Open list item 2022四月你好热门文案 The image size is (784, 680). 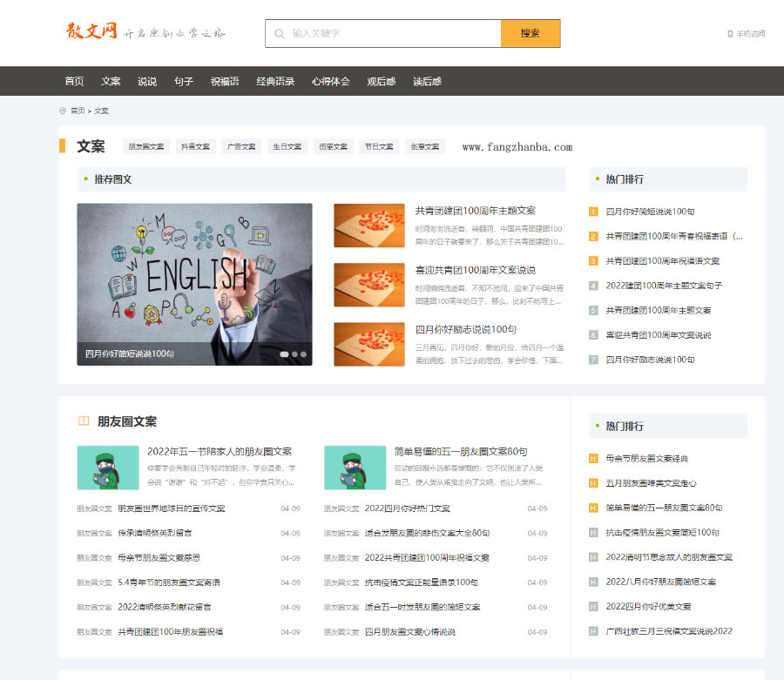408,508
